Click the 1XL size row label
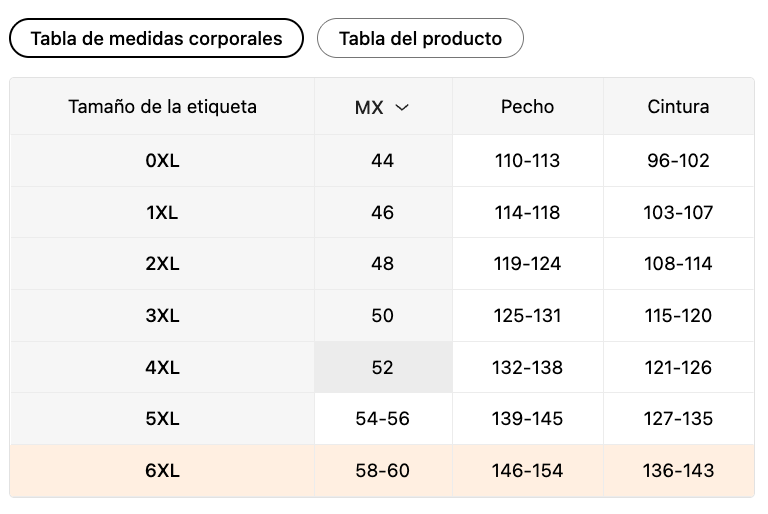 (162, 213)
